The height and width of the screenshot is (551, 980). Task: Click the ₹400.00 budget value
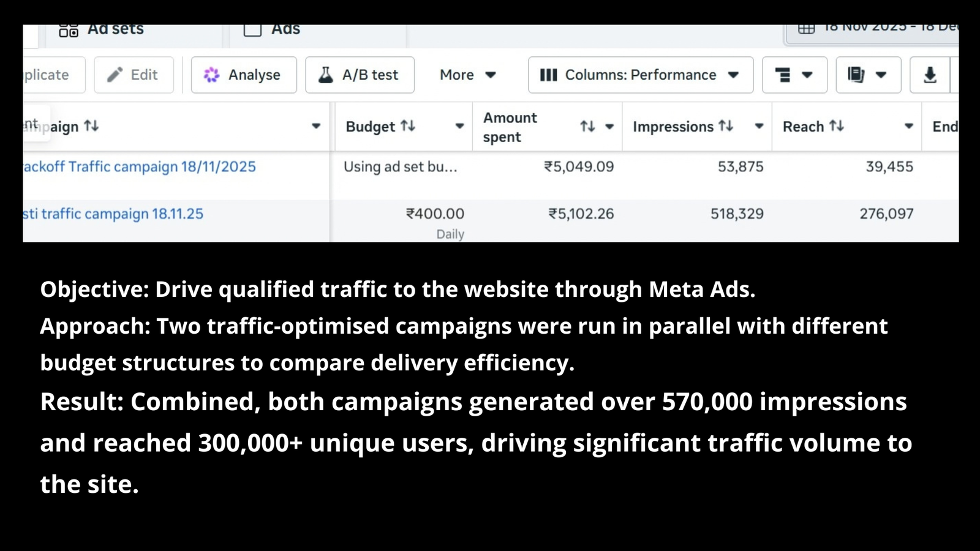coord(435,214)
